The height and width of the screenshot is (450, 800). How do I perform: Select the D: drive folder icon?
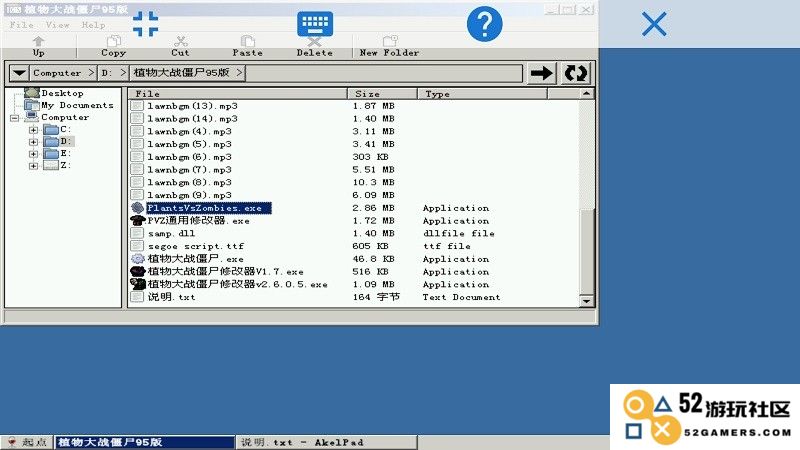point(51,141)
